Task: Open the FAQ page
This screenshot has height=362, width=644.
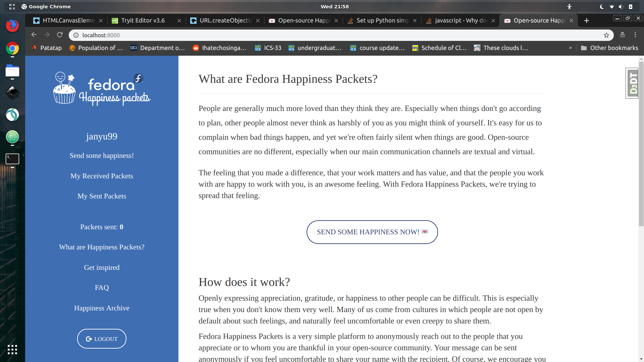Action: click(x=102, y=288)
